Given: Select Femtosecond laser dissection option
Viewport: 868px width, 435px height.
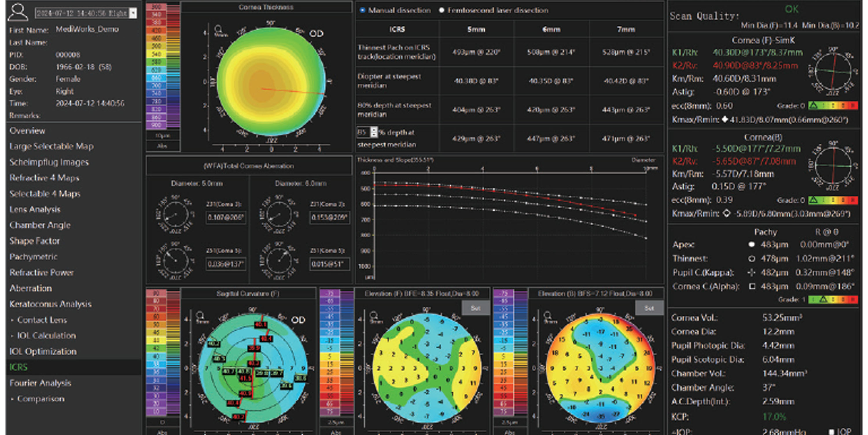Looking at the screenshot, I should pos(442,10).
